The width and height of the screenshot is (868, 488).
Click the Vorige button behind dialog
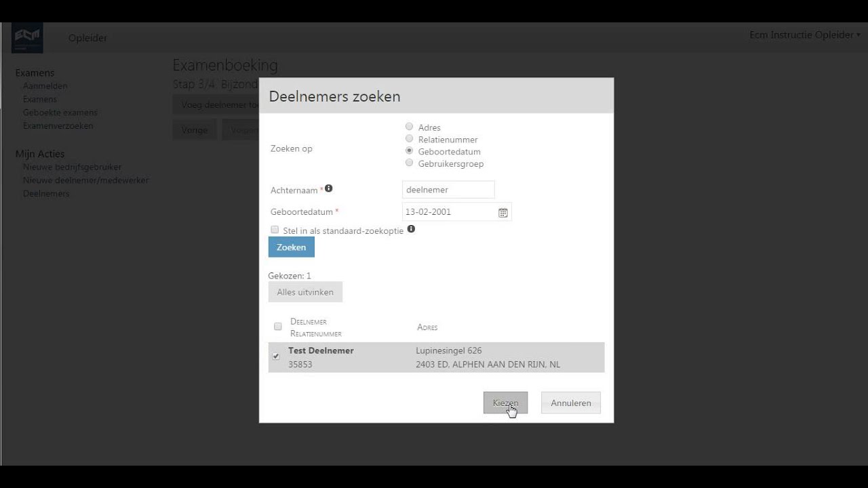click(195, 129)
